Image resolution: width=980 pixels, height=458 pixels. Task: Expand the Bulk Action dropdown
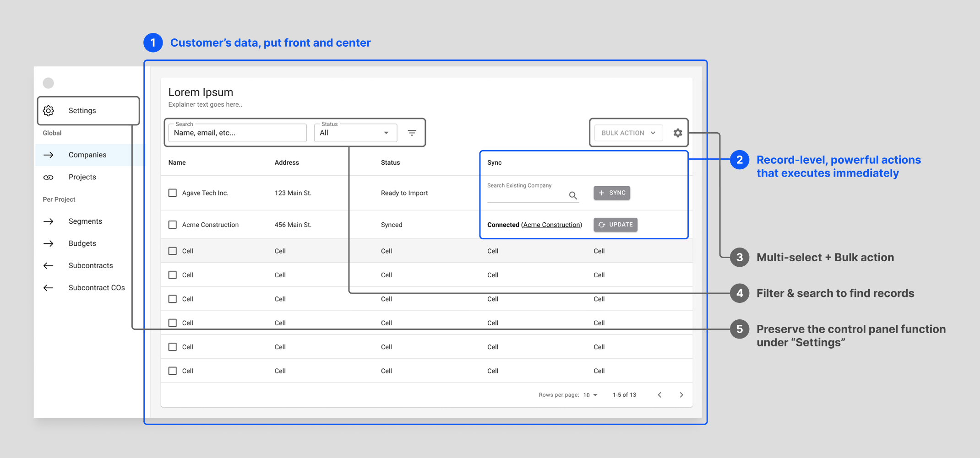click(627, 133)
